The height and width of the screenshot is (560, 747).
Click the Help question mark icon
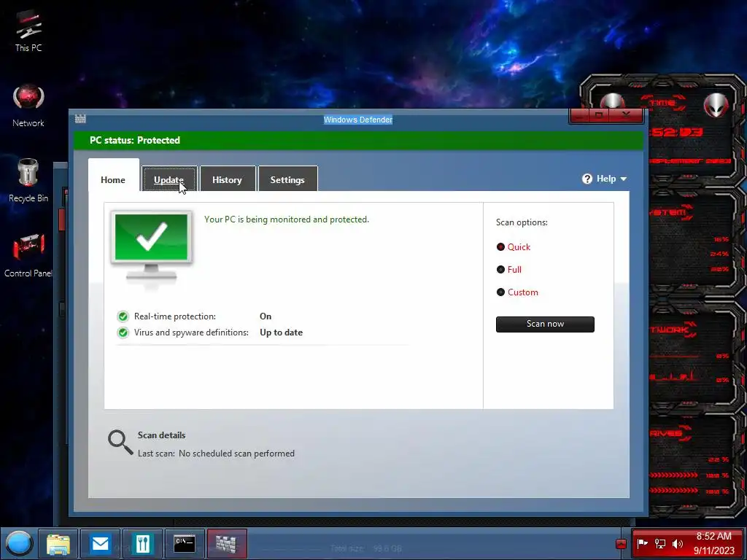(587, 179)
